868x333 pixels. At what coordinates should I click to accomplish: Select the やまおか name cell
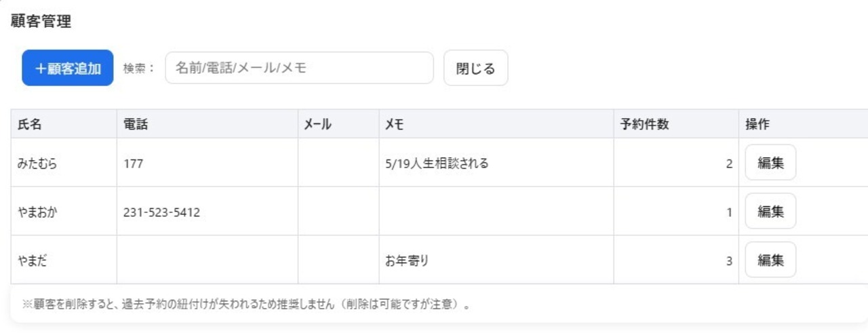64,212
